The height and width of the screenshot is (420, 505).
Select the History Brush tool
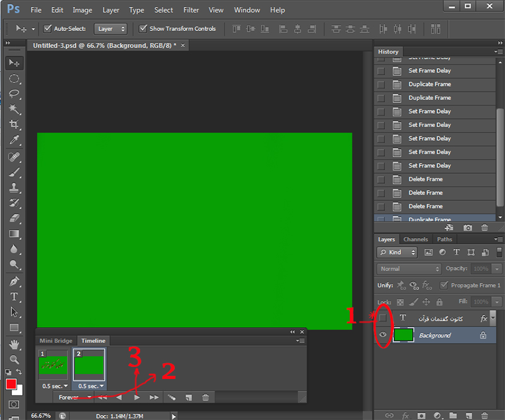point(14,203)
